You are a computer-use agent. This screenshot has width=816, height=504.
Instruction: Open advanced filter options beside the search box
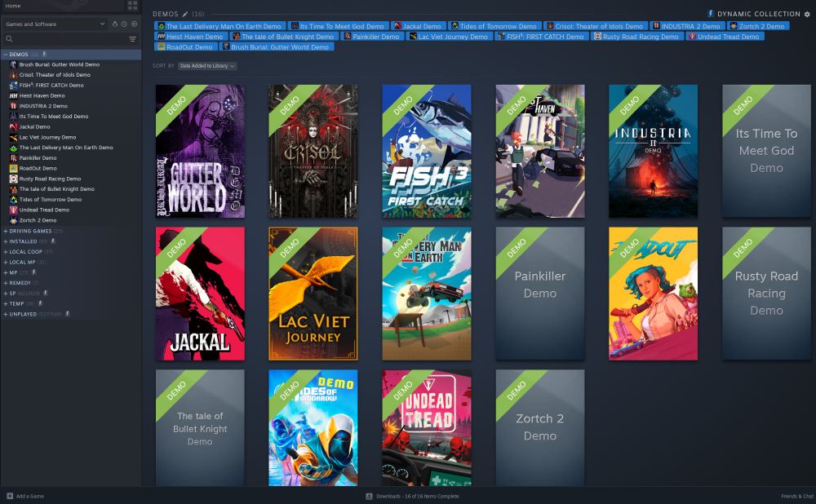[131, 38]
